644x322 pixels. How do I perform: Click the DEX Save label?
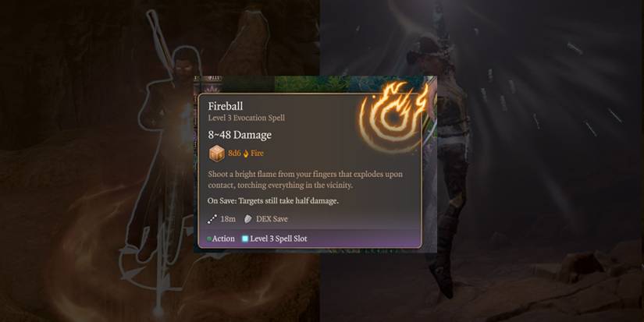tap(272, 219)
